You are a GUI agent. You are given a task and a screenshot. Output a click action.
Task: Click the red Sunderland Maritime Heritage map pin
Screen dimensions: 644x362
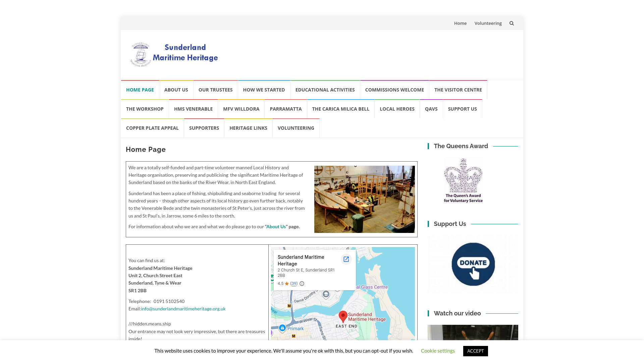(x=343, y=317)
